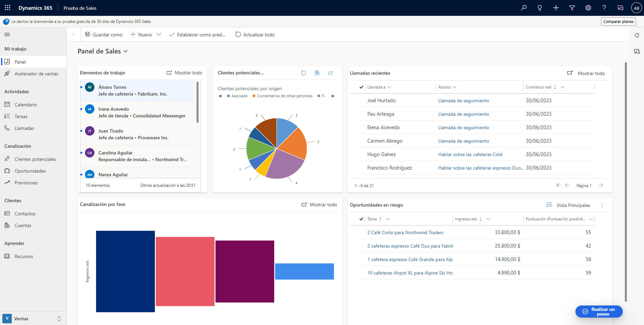Collapse the sidebar with hamburger icon
644x325 pixels.
pyautogui.click(x=7, y=34)
